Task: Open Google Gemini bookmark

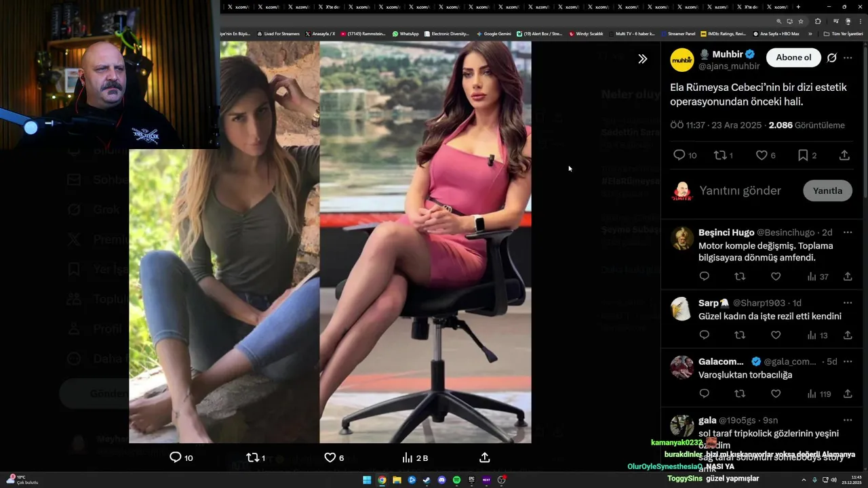Action: point(494,34)
